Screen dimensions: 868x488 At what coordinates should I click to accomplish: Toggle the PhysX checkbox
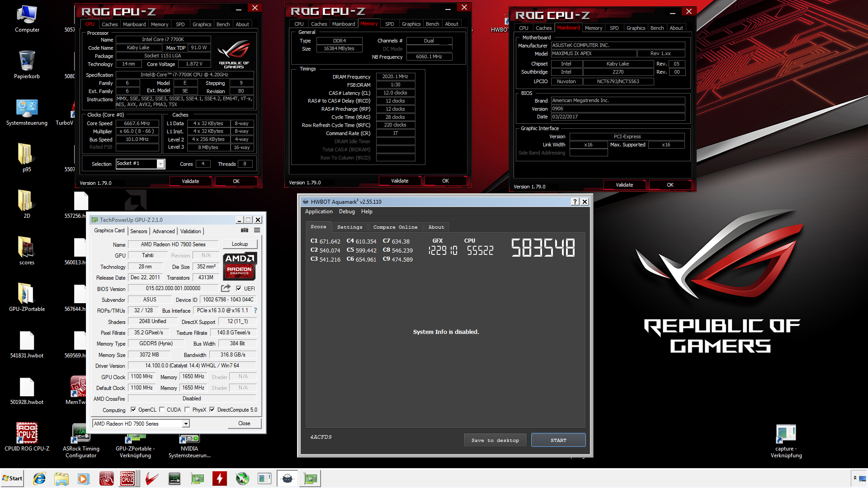click(187, 410)
